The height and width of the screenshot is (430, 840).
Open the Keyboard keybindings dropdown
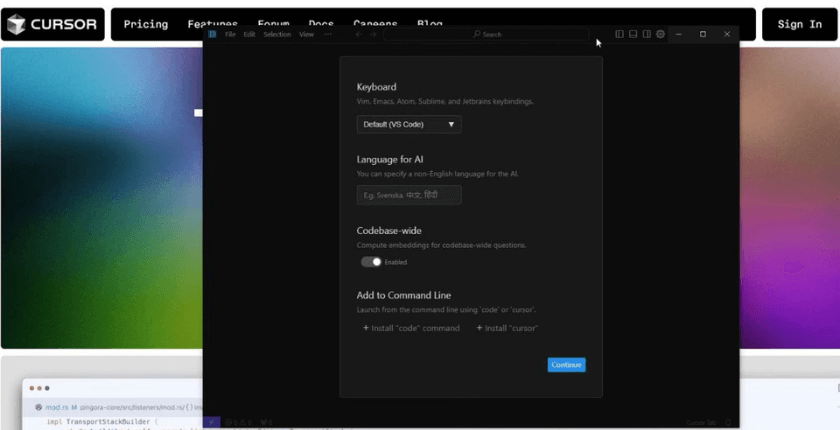click(409, 124)
